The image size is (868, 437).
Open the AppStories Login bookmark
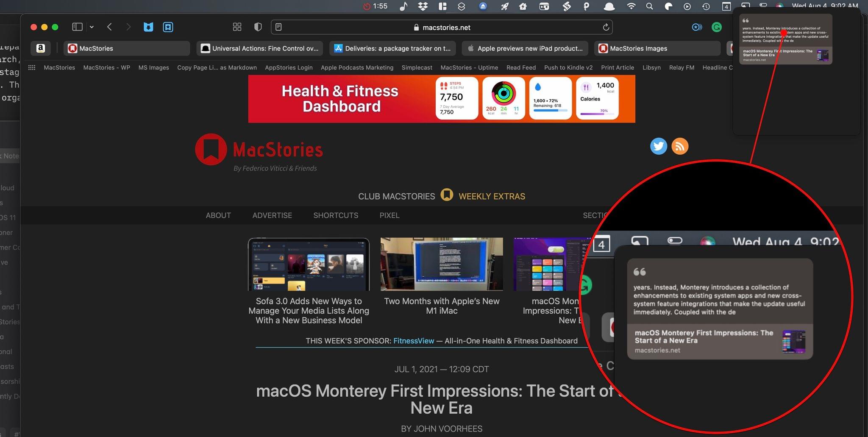[289, 67]
